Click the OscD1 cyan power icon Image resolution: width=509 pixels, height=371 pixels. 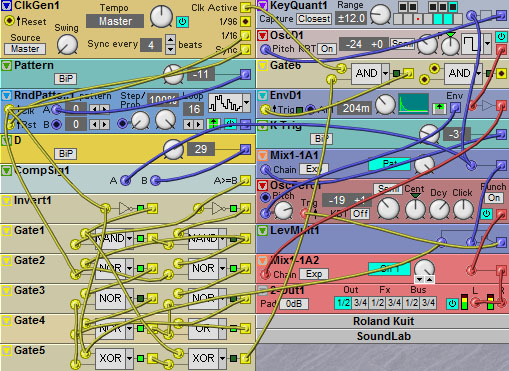click(x=501, y=37)
